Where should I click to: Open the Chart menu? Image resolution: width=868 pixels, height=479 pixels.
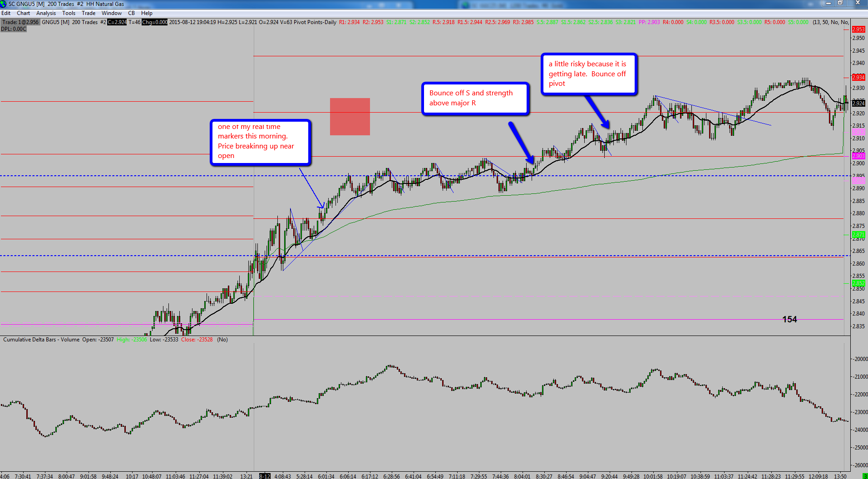pyautogui.click(x=23, y=13)
